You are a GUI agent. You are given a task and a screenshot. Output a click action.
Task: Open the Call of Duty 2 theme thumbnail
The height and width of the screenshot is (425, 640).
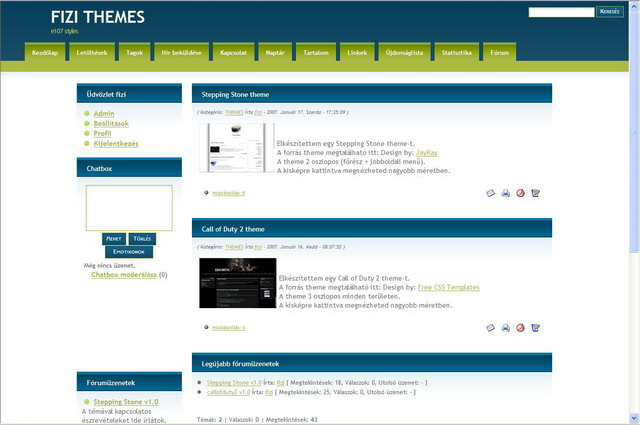237,283
